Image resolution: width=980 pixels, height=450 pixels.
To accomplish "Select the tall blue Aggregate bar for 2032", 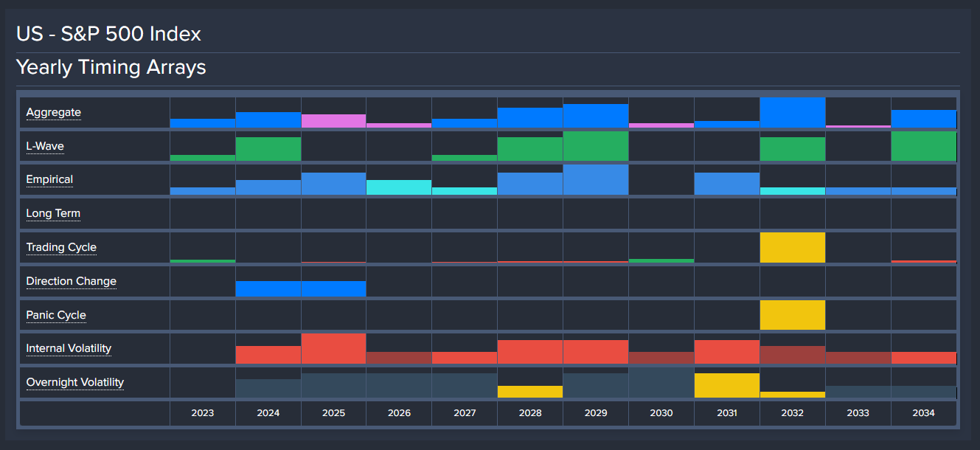I will 793,112.
